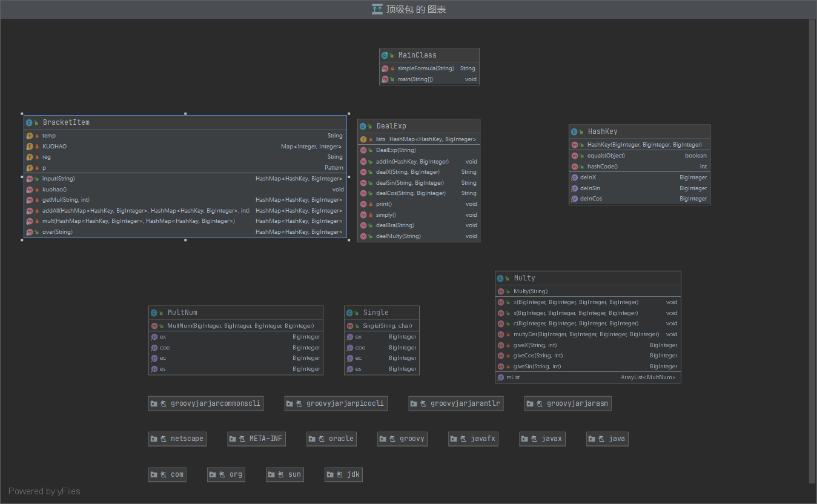
Task: Click the groovyjarjarasm package folder icon
Action: [x=531, y=403]
